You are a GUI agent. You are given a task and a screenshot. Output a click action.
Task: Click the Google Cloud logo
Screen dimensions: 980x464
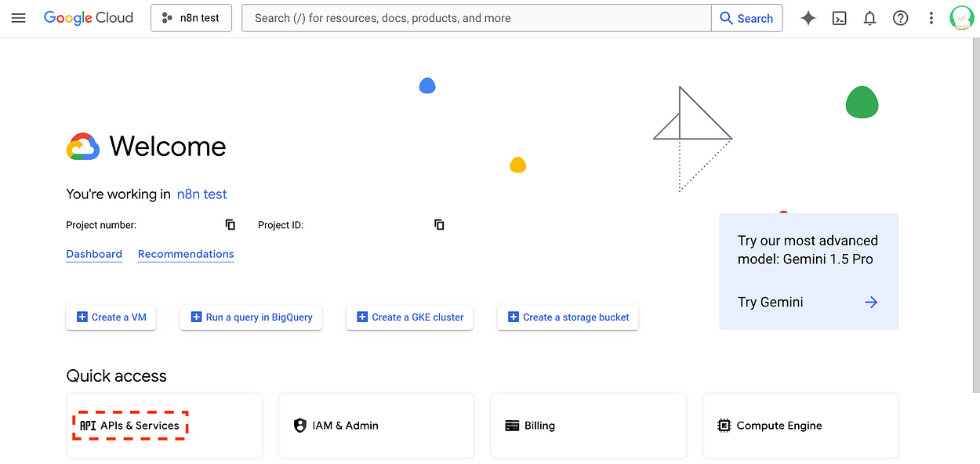(89, 18)
